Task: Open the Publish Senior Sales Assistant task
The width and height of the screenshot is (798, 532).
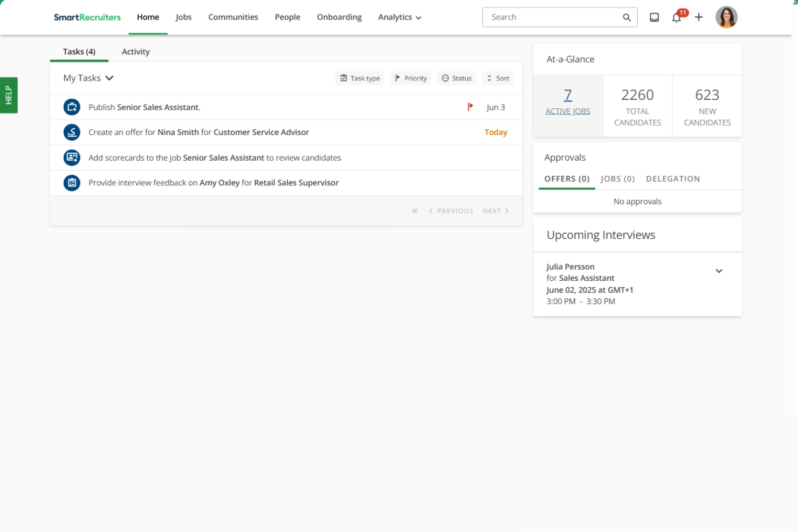Action: coord(286,107)
